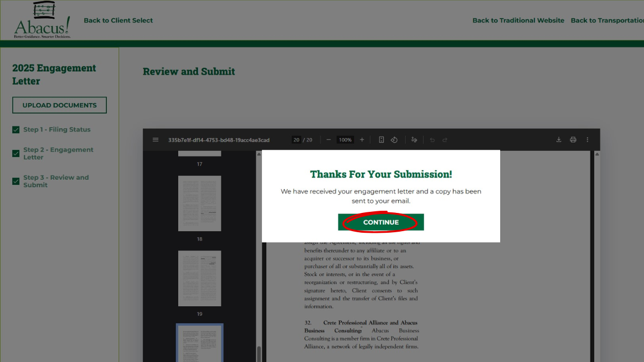
Task: Toggle the PDF sidebar hamburger menu
Action: [156, 140]
